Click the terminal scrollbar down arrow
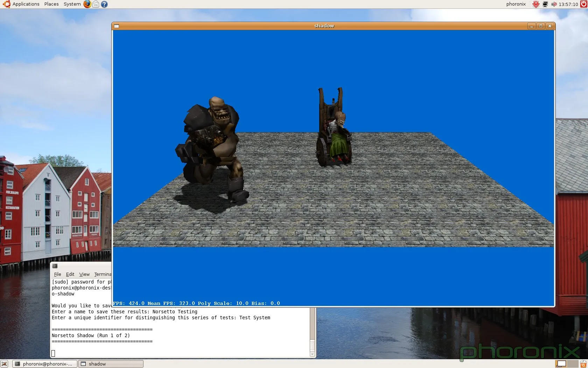 (x=313, y=354)
